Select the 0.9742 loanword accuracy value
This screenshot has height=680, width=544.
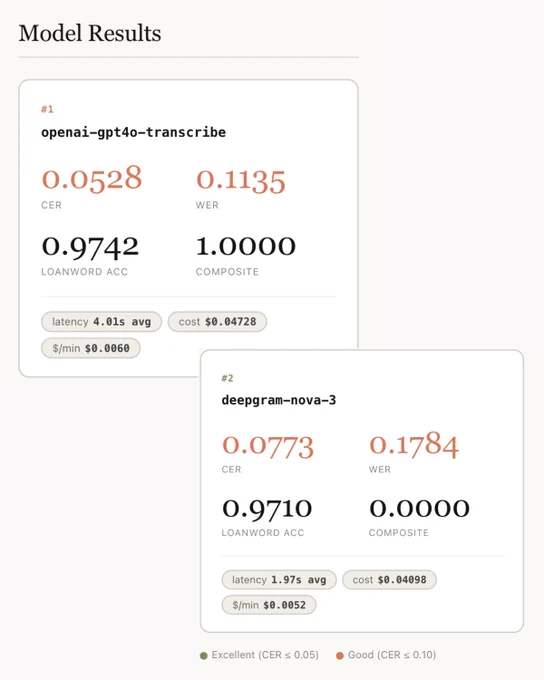point(90,247)
